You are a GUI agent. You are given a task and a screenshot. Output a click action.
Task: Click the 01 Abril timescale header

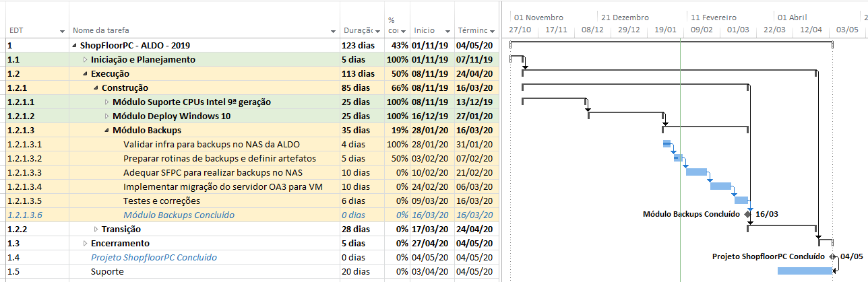[792, 17]
